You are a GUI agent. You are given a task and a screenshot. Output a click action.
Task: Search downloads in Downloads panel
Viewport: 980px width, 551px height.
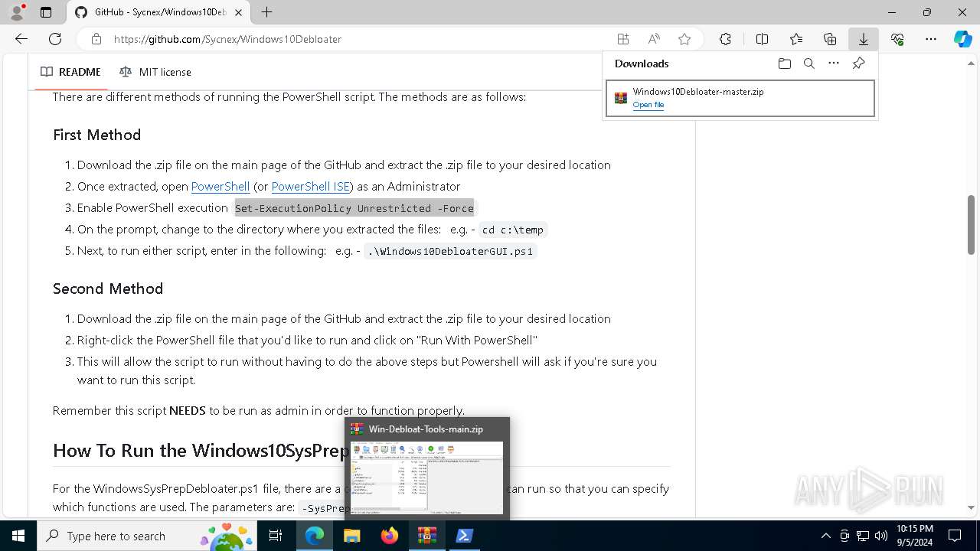(808, 64)
